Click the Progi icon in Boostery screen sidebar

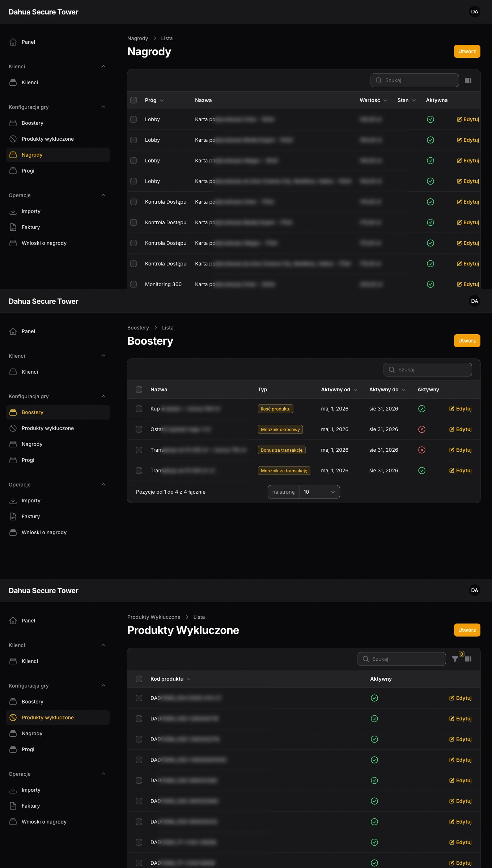13,460
